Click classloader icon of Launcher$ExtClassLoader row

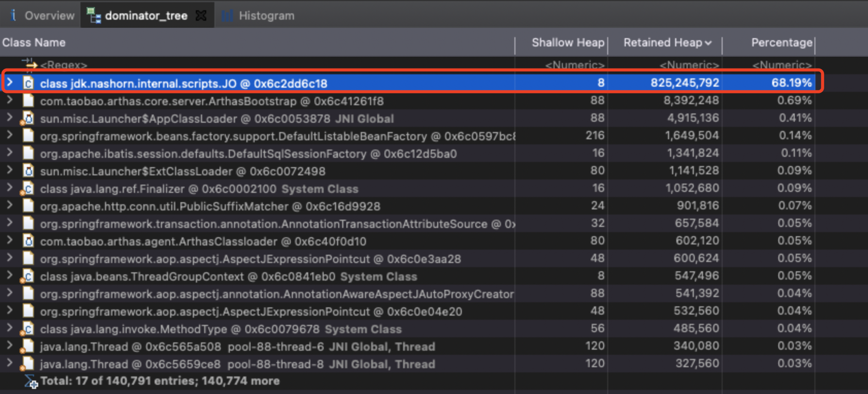(x=28, y=171)
